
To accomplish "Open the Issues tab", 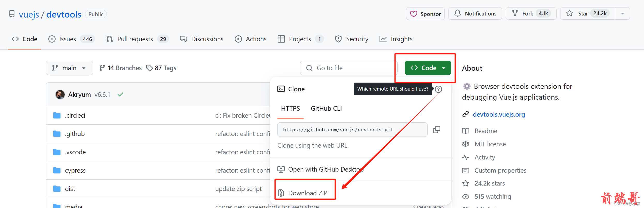I will point(72,39).
